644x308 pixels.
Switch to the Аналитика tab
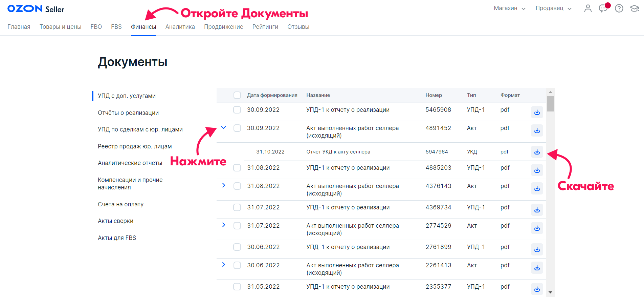tap(180, 27)
